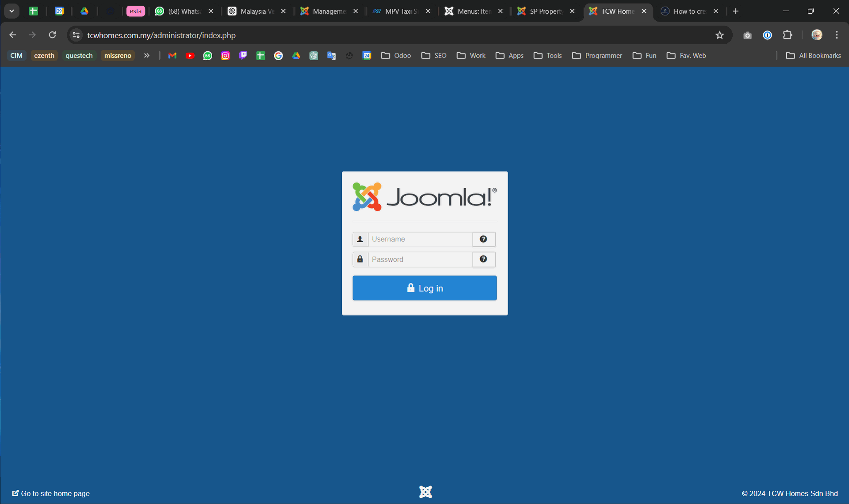Open the SEO bookmarks folder
The height and width of the screenshot is (504, 849).
(x=434, y=55)
